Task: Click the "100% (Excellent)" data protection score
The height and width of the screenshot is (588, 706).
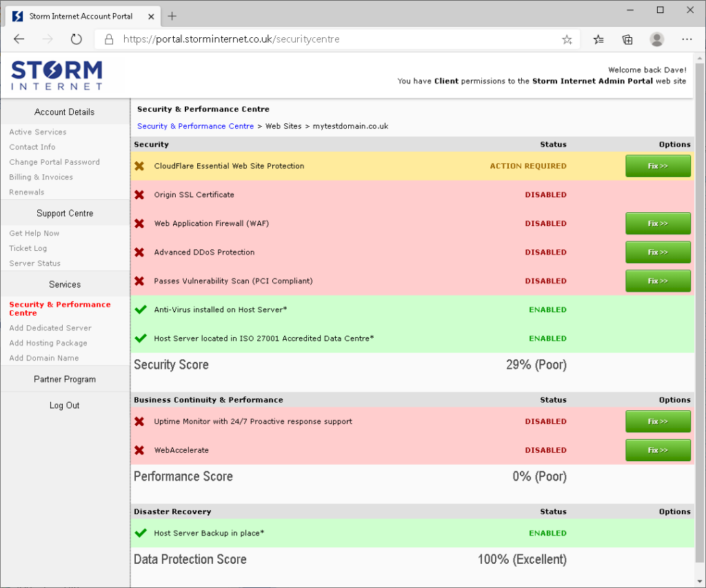Action: pos(523,560)
